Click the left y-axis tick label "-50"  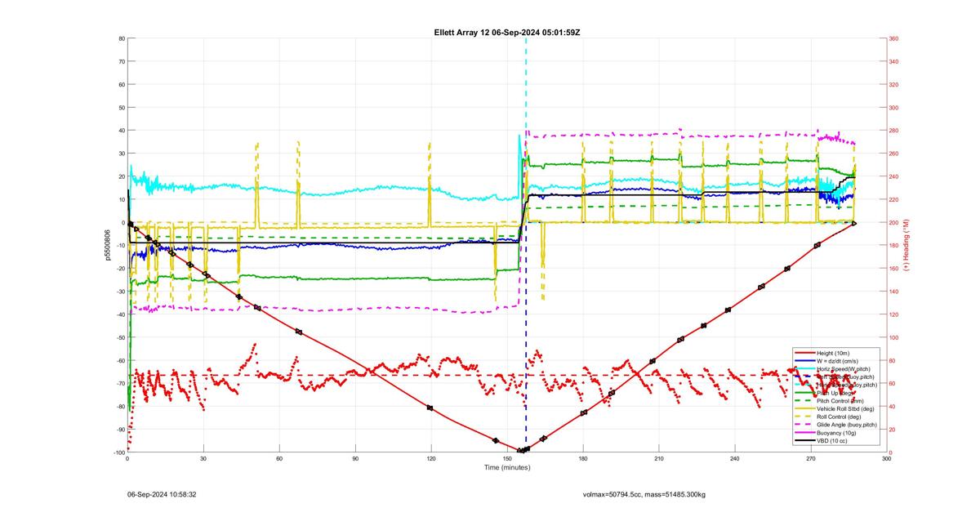click(120, 337)
